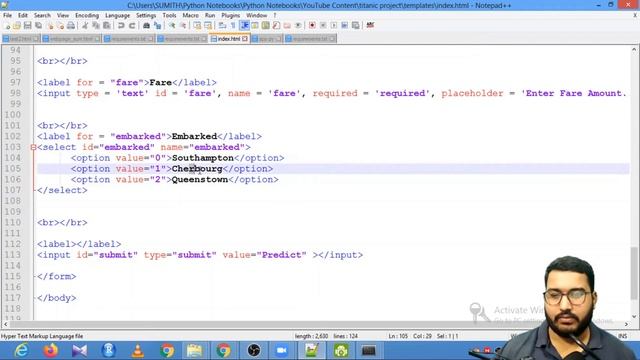Save the current document via the Save icon
This screenshot has height=360, width=640.
pyautogui.click(x=27, y=26)
